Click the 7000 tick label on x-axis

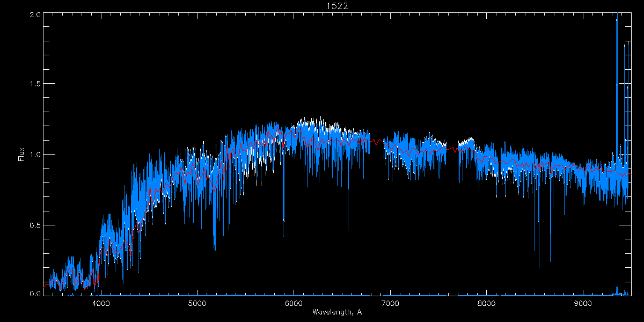pos(390,302)
